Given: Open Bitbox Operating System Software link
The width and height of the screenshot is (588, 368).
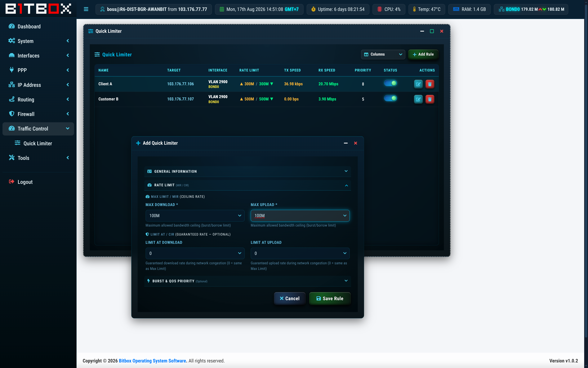Looking at the screenshot, I should 152,361.
